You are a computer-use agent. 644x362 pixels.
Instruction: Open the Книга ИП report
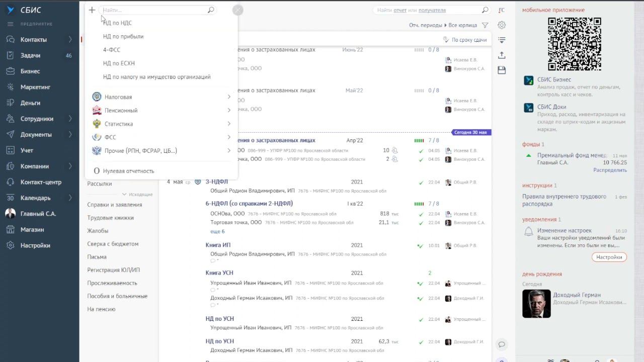[x=218, y=245]
